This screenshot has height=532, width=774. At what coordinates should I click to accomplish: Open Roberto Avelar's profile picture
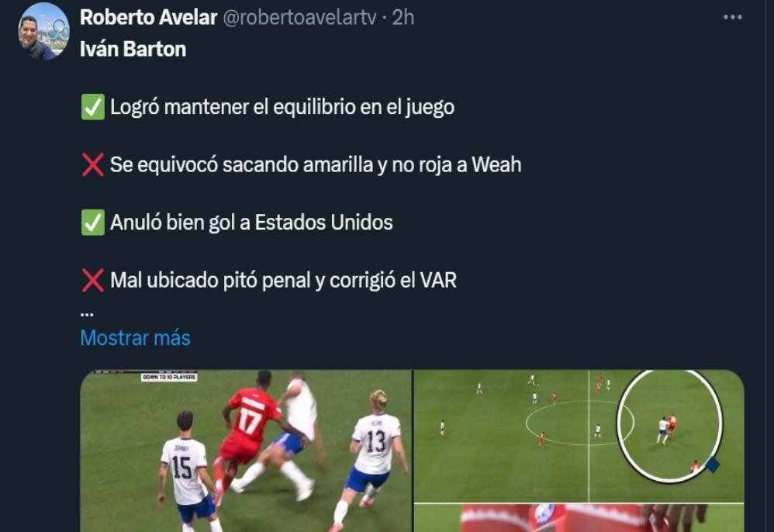[44, 32]
